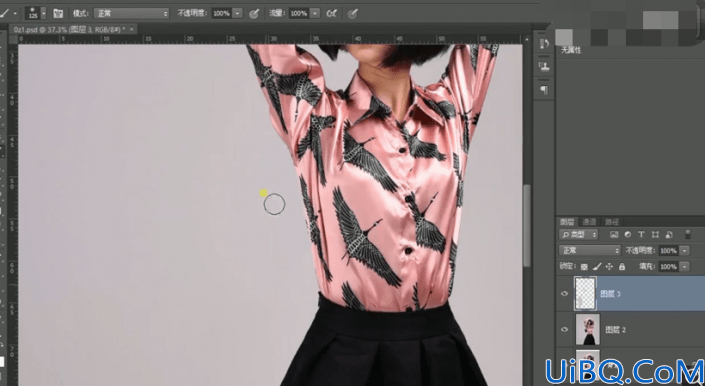Lock transparent pixels of the layer
Viewport: 705px width, 386px height.
click(584, 266)
